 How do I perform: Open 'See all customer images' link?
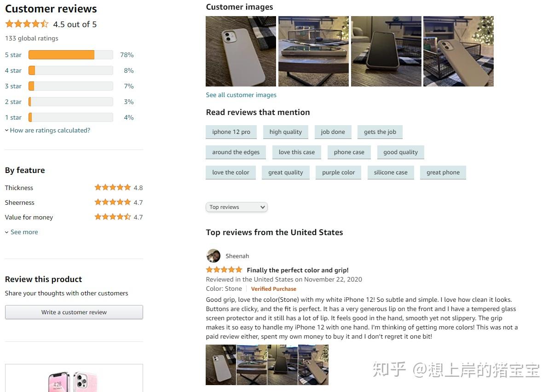pyautogui.click(x=241, y=95)
